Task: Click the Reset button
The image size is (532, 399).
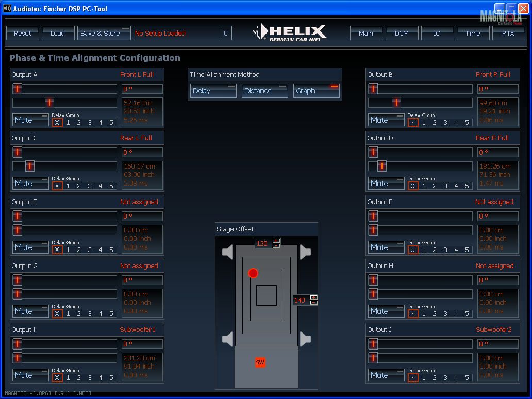Action: (x=23, y=33)
